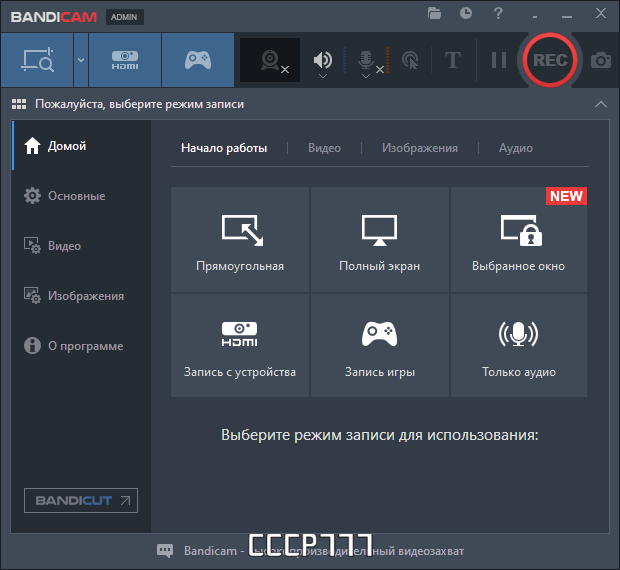Click the BANDICAM logo
The height and width of the screenshot is (570, 620).
[x=54, y=17]
